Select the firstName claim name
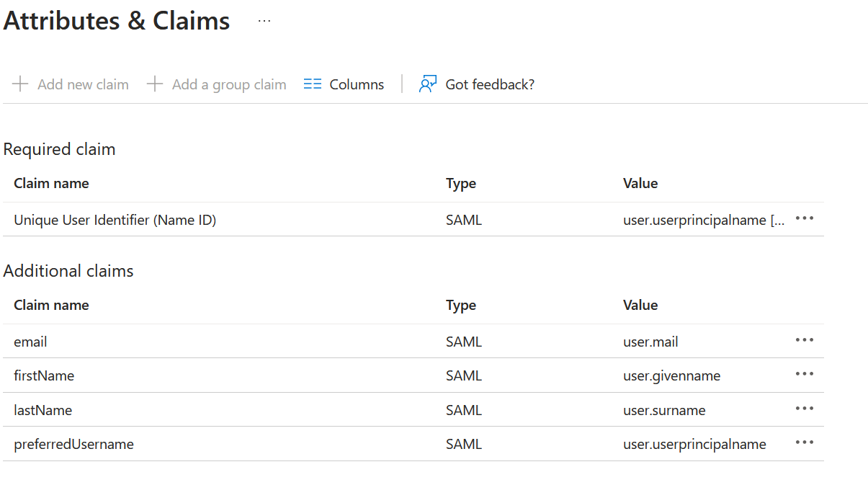Viewport: 868px width, 485px height. (44, 375)
